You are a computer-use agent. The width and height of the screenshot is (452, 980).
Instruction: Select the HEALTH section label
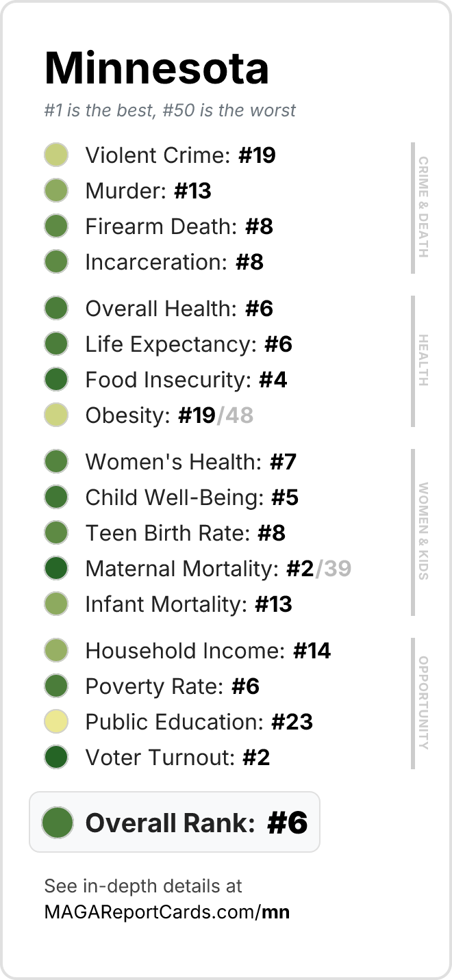(x=423, y=361)
